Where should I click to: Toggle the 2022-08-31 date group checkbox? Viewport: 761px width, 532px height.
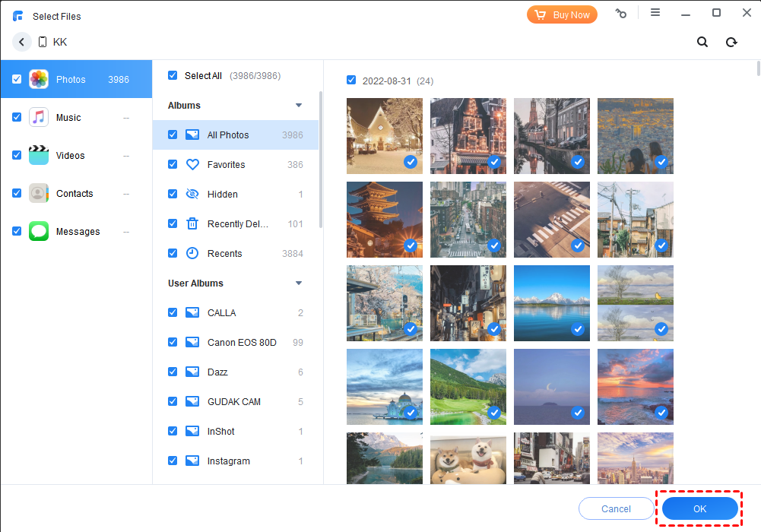pyautogui.click(x=350, y=81)
